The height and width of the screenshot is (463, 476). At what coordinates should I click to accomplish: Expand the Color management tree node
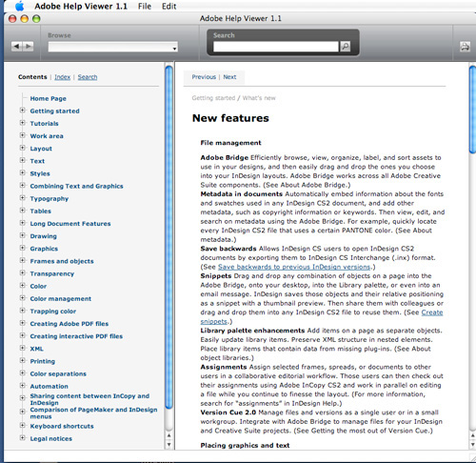(x=22, y=298)
